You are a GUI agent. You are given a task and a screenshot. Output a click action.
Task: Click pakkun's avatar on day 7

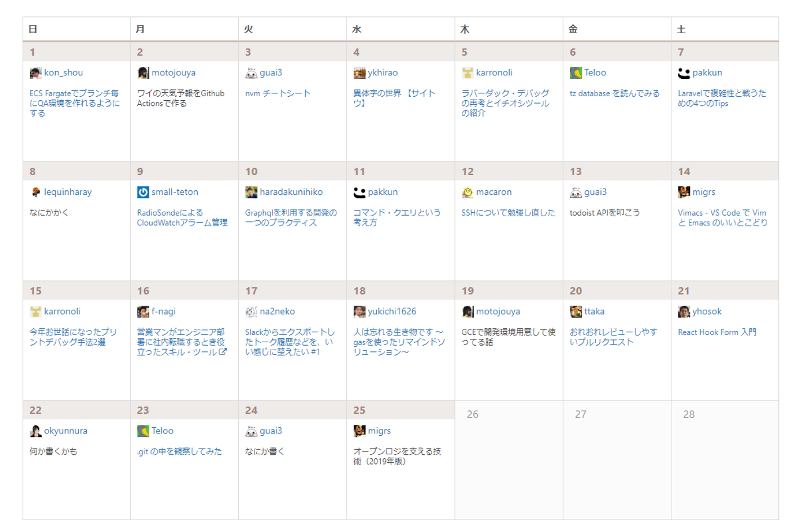[x=684, y=73]
